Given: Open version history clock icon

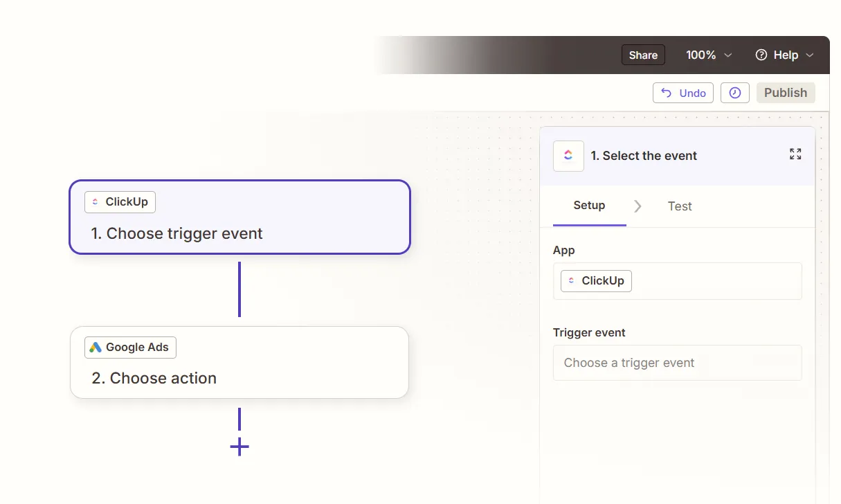Looking at the screenshot, I should [735, 93].
